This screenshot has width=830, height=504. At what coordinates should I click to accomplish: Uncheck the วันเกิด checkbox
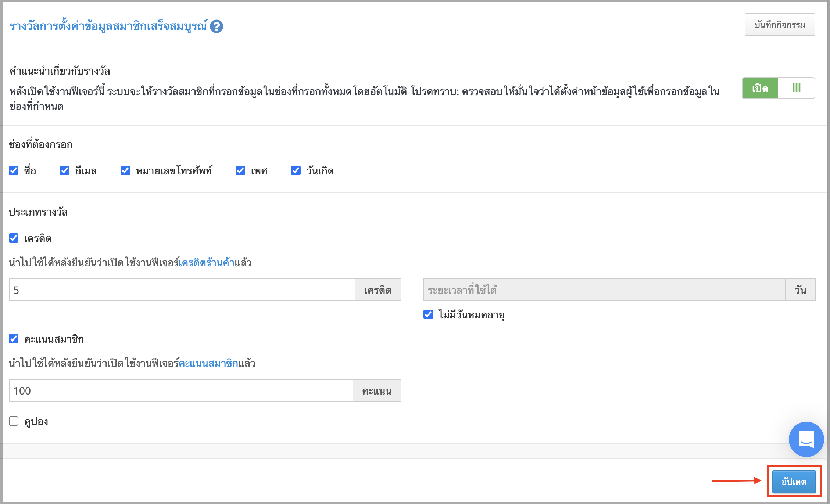[x=296, y=170]
